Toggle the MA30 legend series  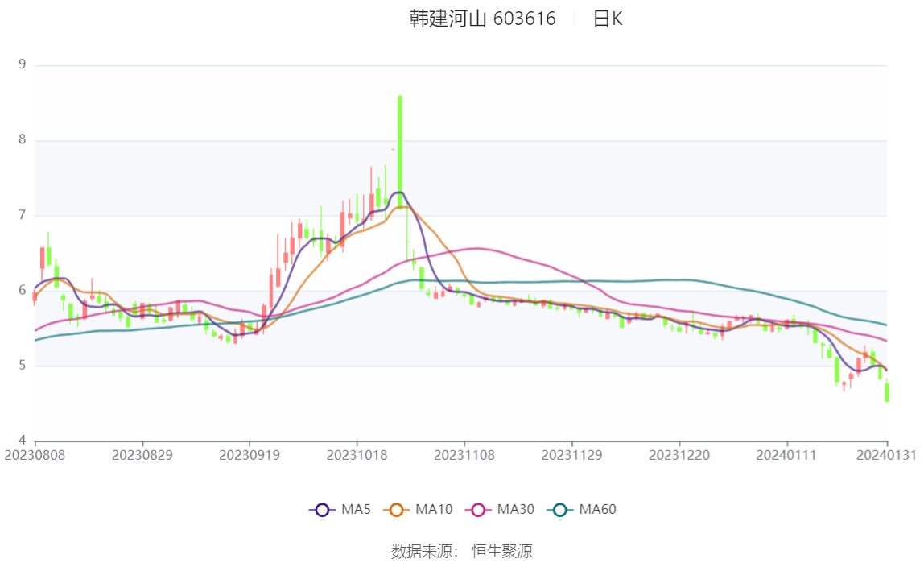[x=500, y=509]
